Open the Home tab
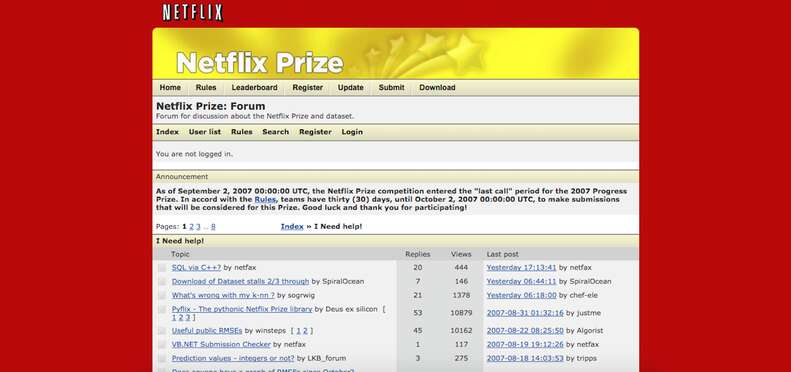The image size is (791, 372). pos(170,87)
